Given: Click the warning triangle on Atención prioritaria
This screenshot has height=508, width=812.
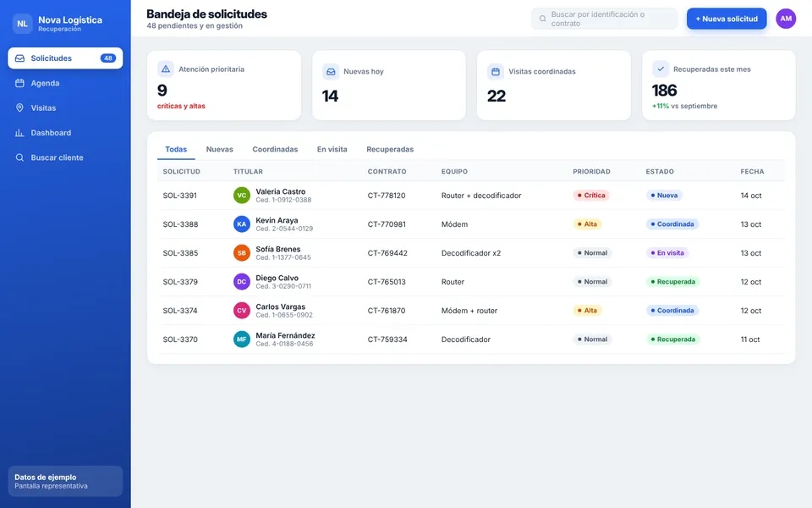Looking at the screenshot, I should (x=166, y=69).
